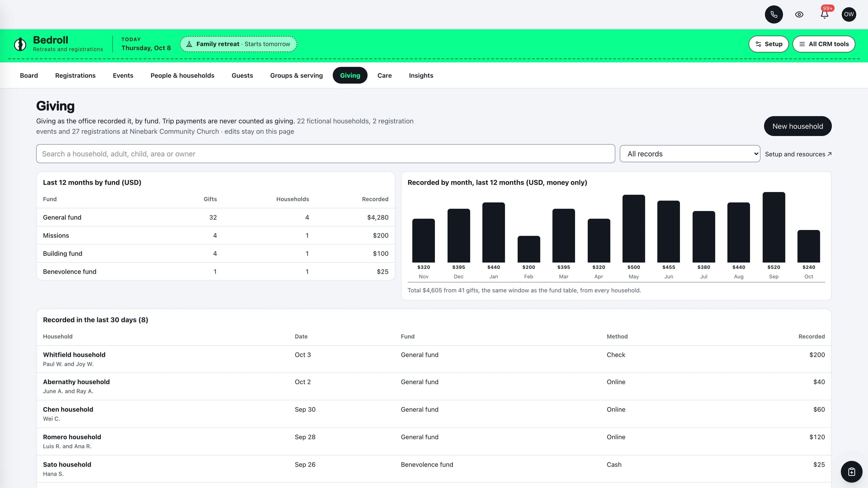Viewport: 868px width, 488px height.
Task: Focus the household search field
Action: coord(325,154)
